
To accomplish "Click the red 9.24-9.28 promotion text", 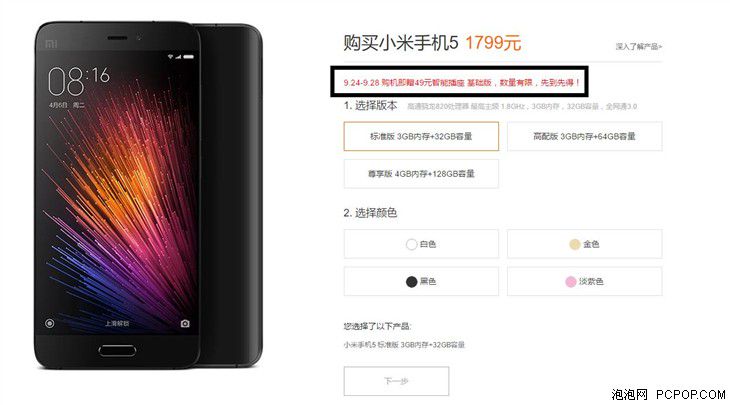I will pos(461,83).
